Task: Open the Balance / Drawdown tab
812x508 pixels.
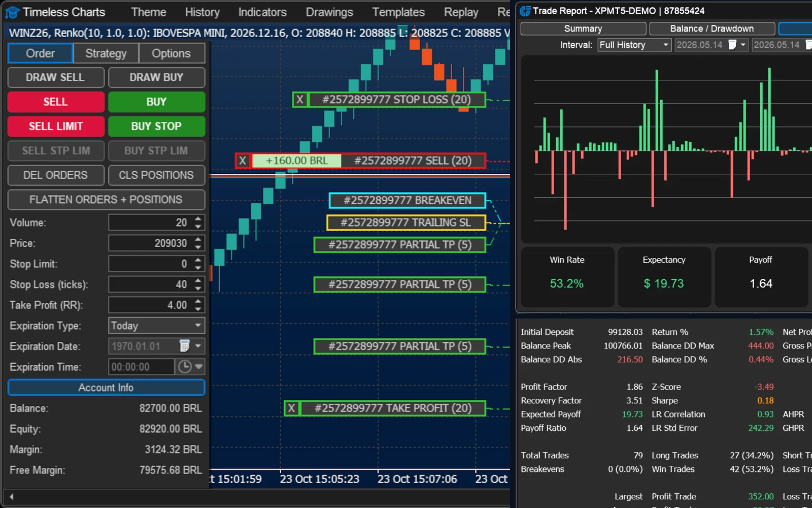Action: tap(712, 28)
